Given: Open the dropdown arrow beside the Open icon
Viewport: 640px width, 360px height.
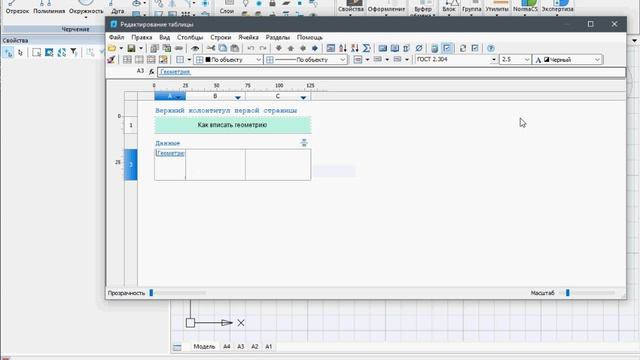Looking at the screenshot, I should coord(121,49).
